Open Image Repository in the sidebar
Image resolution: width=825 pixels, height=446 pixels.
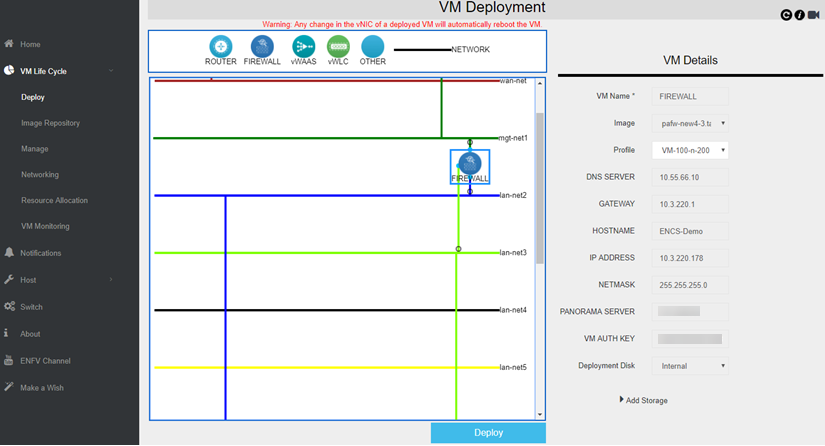pyautogui.click(x=50, y=123)
